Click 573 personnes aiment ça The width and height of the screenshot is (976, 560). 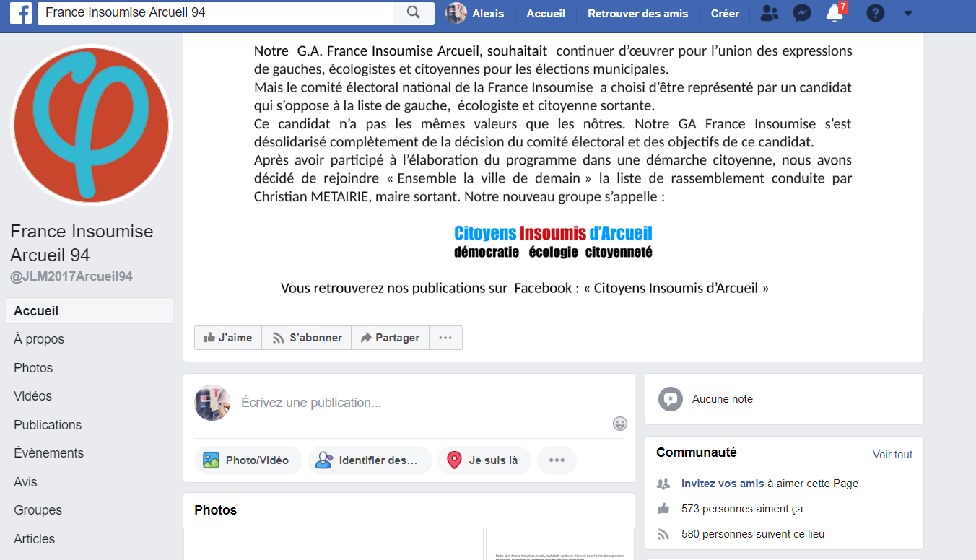point(742,509)
